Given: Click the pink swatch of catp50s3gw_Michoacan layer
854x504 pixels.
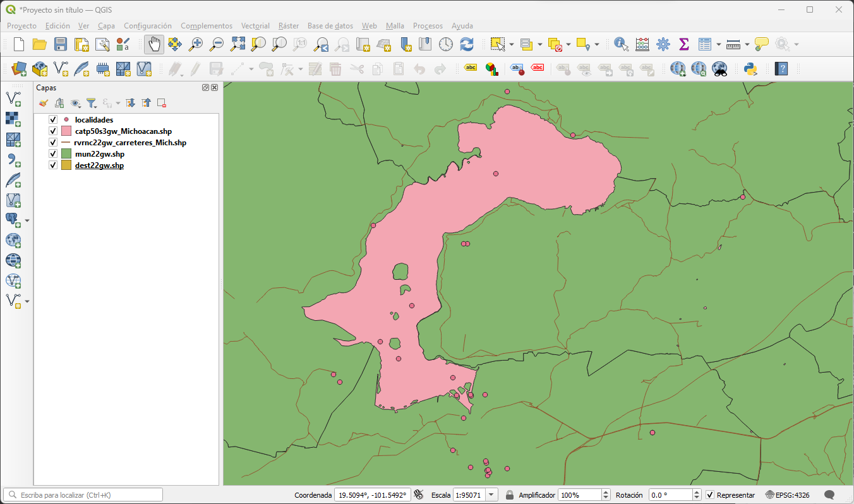Looking at the screenshot, I should (x=66, y=131).
